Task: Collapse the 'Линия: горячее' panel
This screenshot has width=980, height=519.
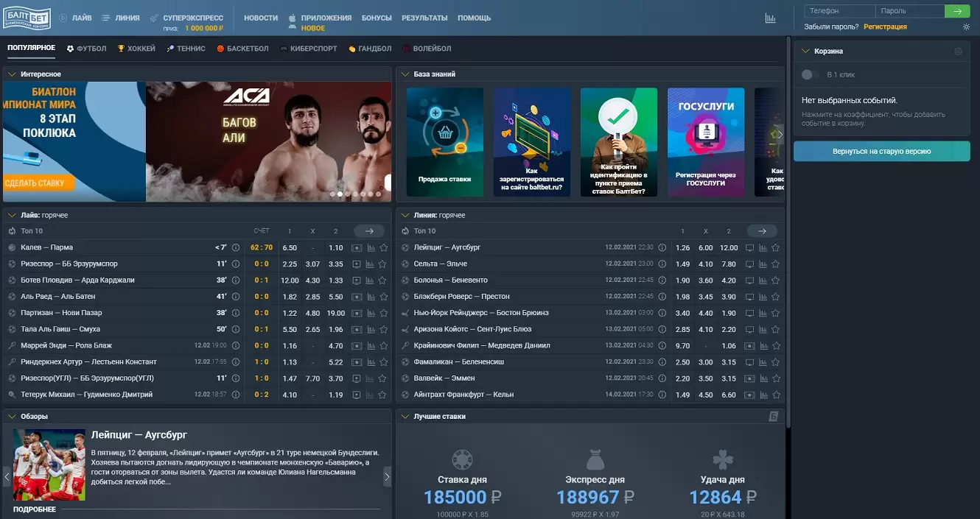Action: click(x=405, y=216)
